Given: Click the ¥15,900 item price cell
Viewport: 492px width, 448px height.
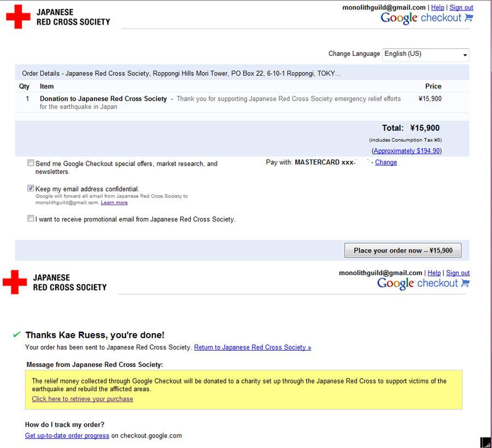Looking at the screenshot, I should click(x=430, y=99).
